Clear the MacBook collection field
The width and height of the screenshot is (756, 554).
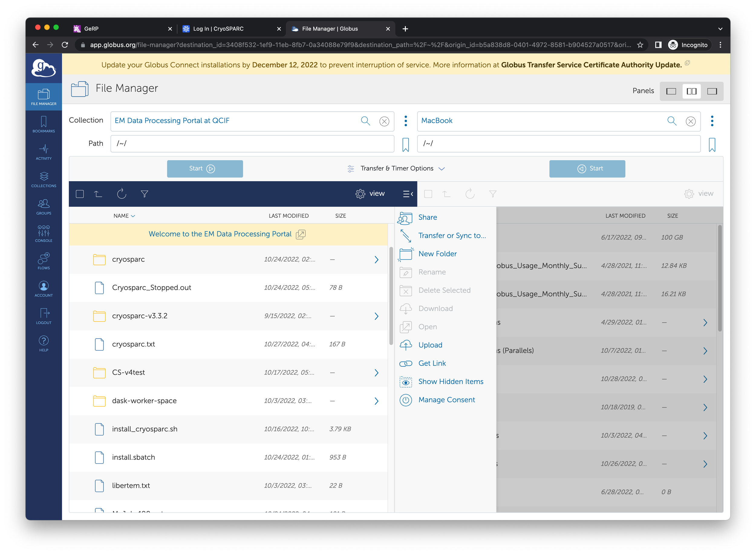[690, 121]
